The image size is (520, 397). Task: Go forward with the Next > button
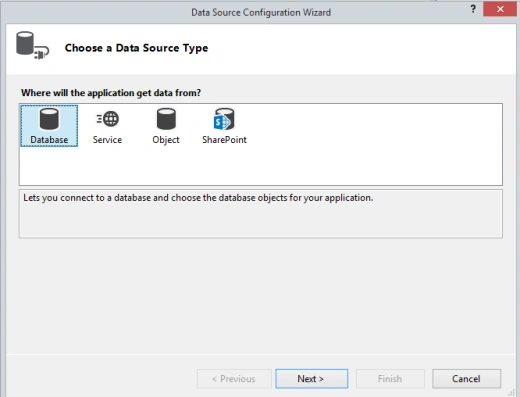click(312, 379)
